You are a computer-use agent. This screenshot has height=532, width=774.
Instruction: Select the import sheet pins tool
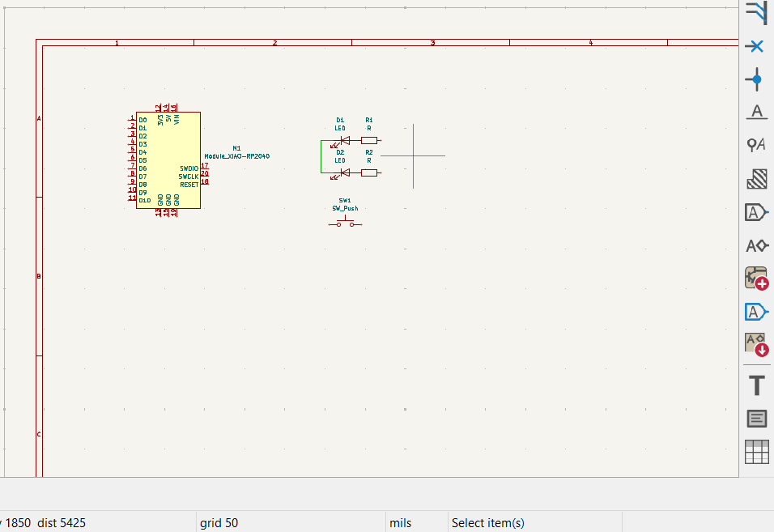click(x=756, y=345)
